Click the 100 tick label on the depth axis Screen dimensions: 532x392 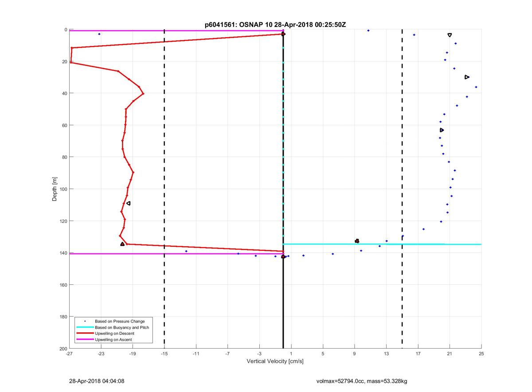[x=63, y=189]
